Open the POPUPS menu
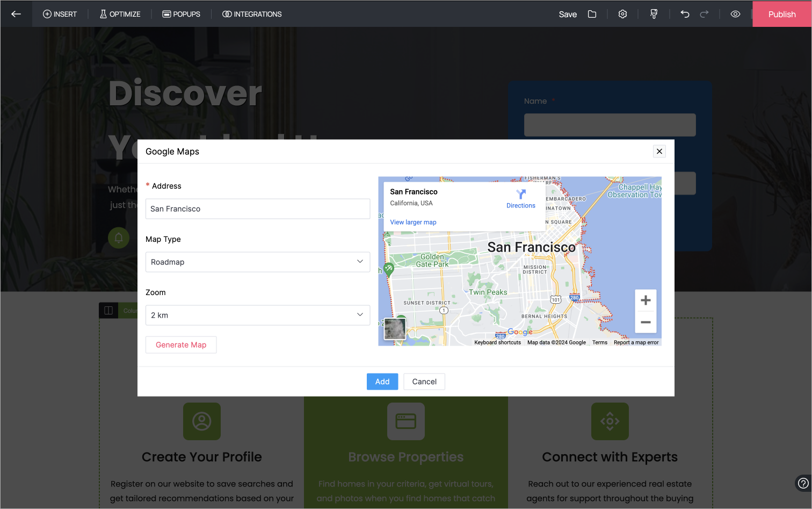The width and height of the screenshot is (812, 509). coord(181,14)
